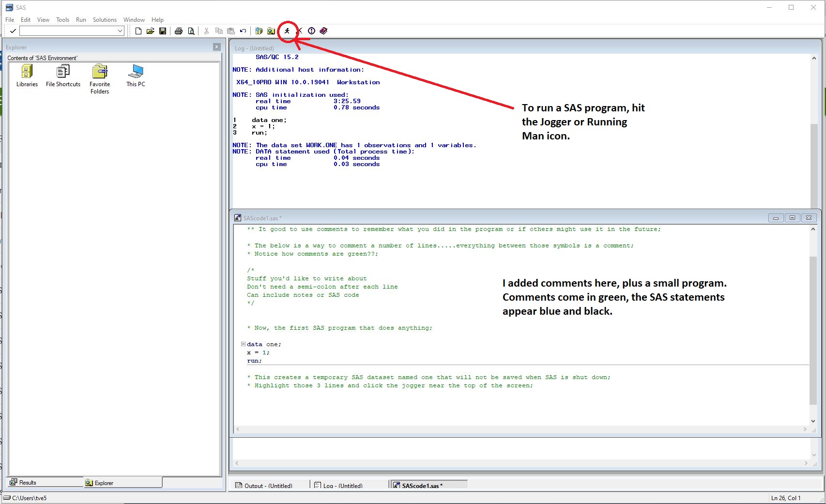Expand the command box dropdown arrow

coord(120,31)
